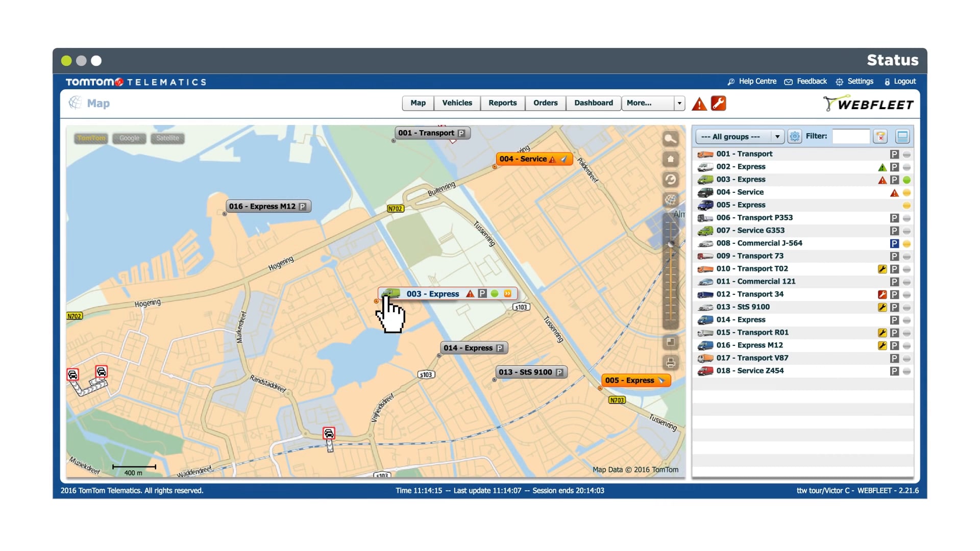Open vehicle list settings gear icon

[x=794, y=136]
